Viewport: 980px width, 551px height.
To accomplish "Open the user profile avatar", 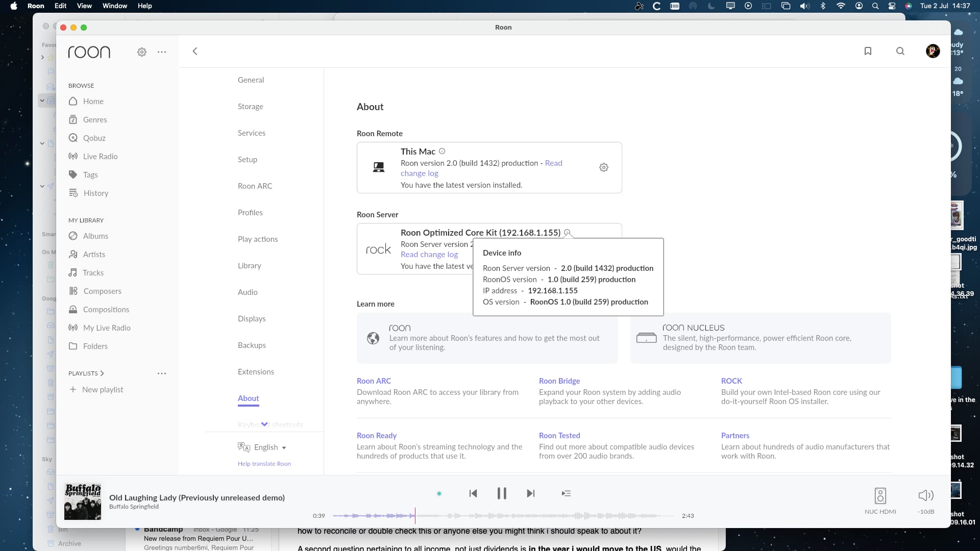I will (933, 51).
